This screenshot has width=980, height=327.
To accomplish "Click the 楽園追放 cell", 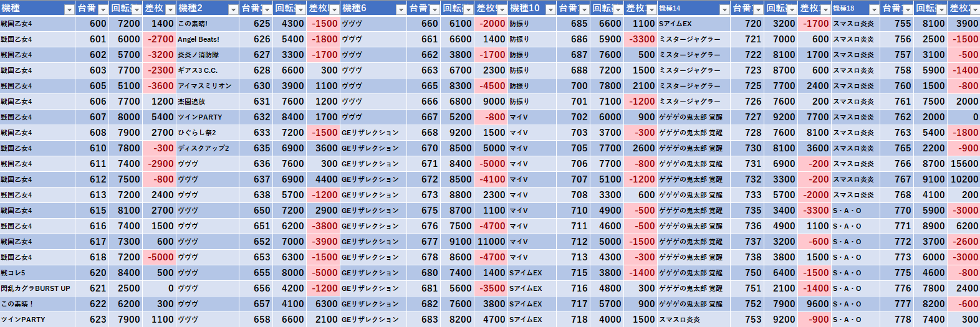I will (x=208, y=102).
